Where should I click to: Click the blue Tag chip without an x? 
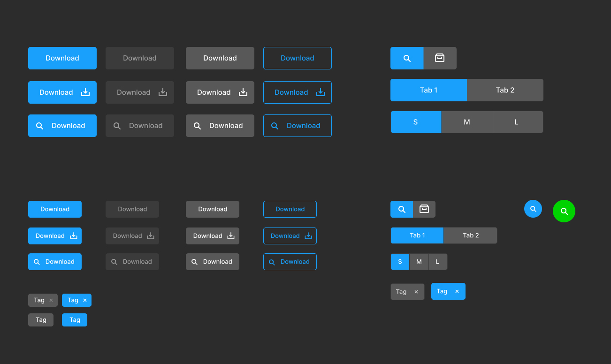click(x=75, y=320)
